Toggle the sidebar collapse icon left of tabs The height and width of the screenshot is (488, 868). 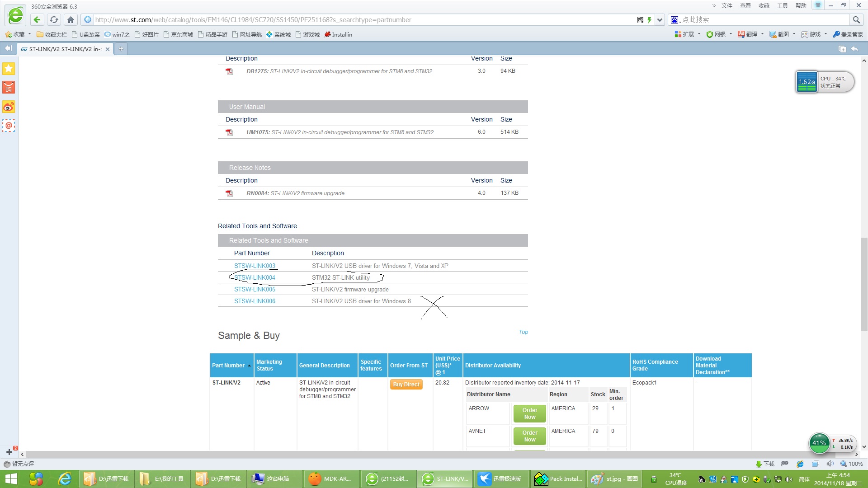[8, 48]
